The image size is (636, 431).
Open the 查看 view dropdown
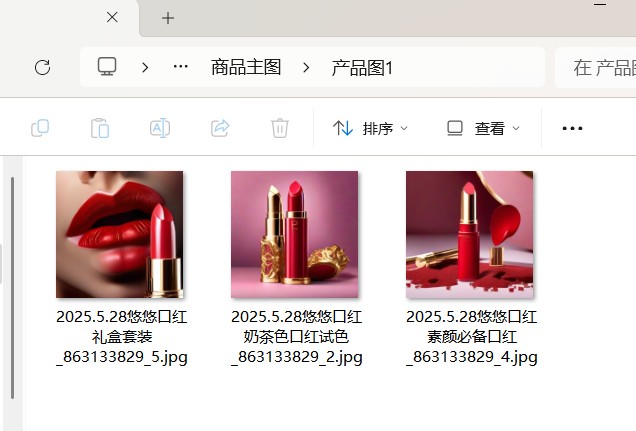tap(483, 129)
